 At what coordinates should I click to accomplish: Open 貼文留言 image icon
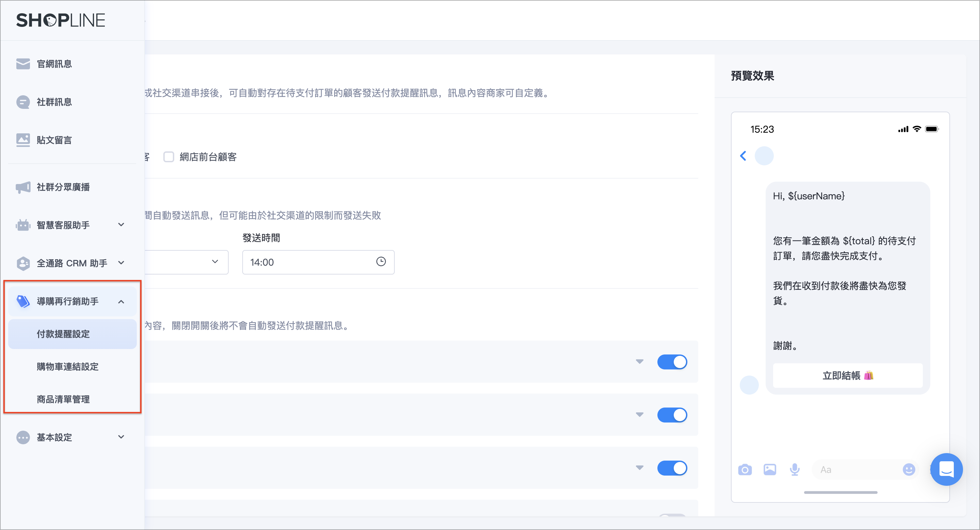pos(23,140)
